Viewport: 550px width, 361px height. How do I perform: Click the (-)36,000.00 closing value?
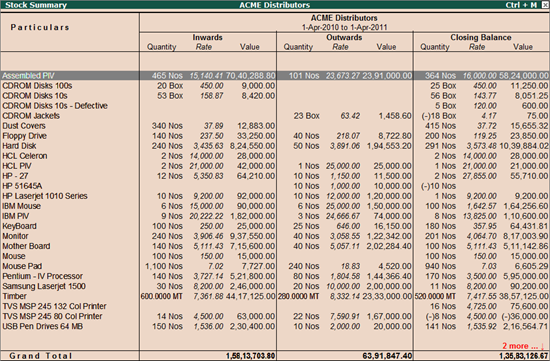pyautogui.click(x=525, y=316)
